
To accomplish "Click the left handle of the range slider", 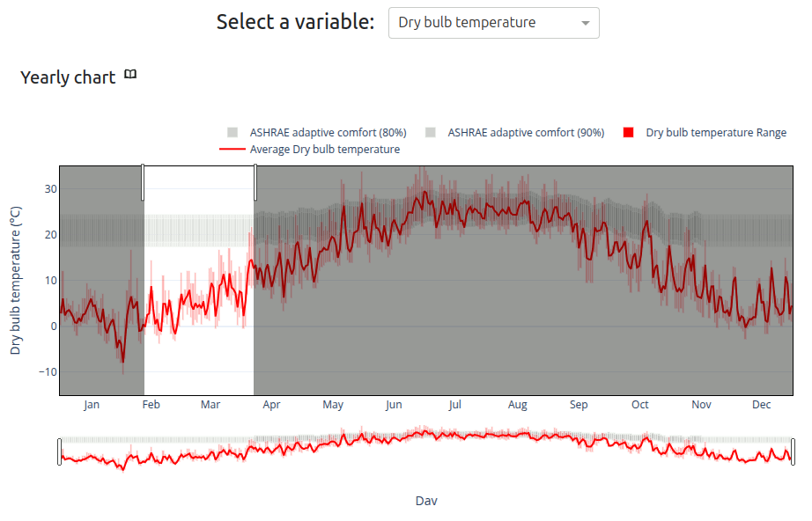I will [59, 451].
